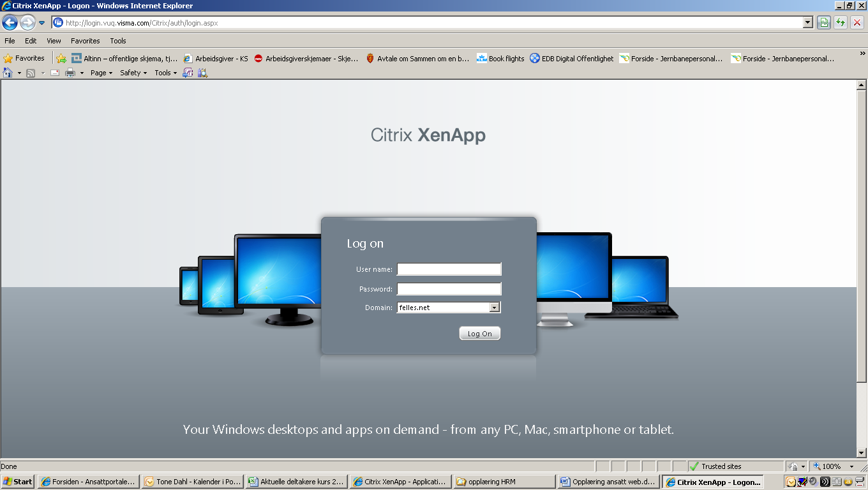The width and height of the screenshot is (868, 490).
Task: Open the File menu
Action: point(10,41)
